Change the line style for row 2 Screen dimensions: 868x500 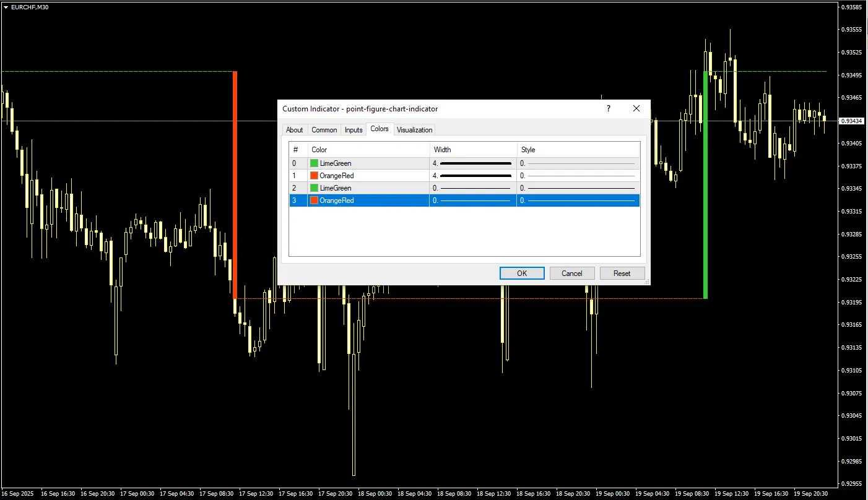578,188
